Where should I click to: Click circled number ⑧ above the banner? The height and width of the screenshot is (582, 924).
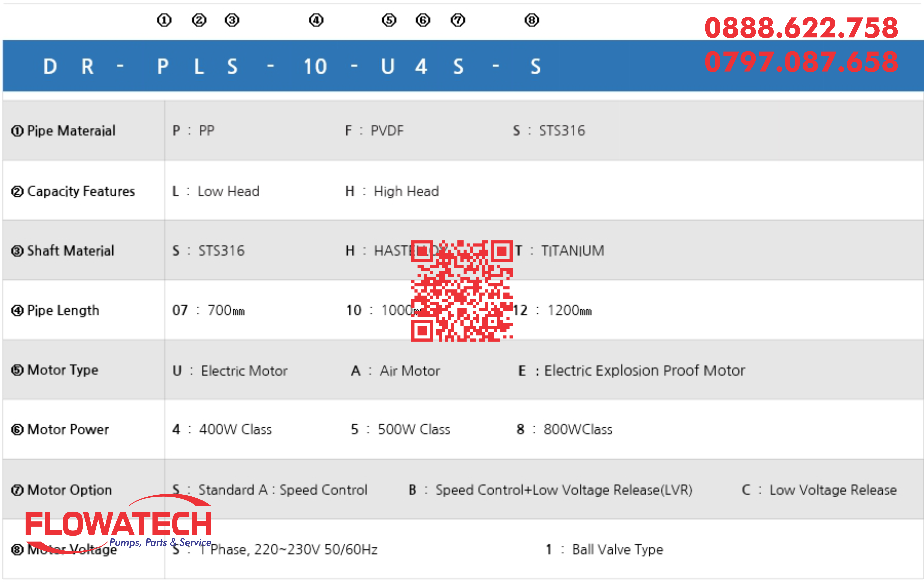pyautogui.click(x=532, y=20)
